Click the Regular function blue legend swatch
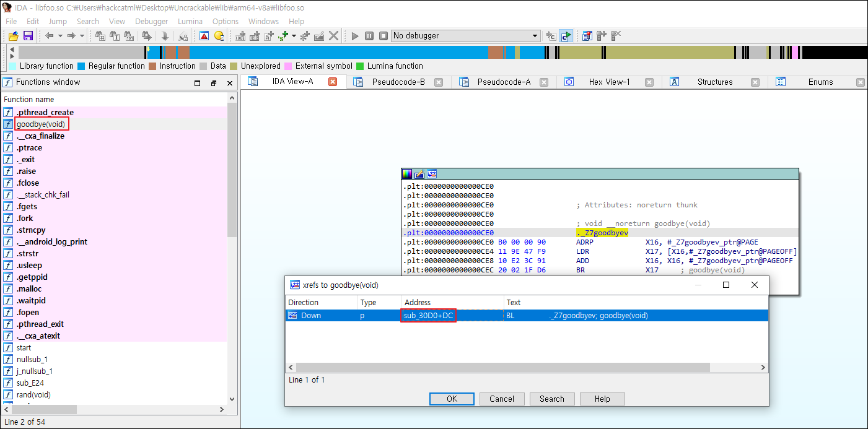The image size is (868, 429). click(x=81, y=66)
